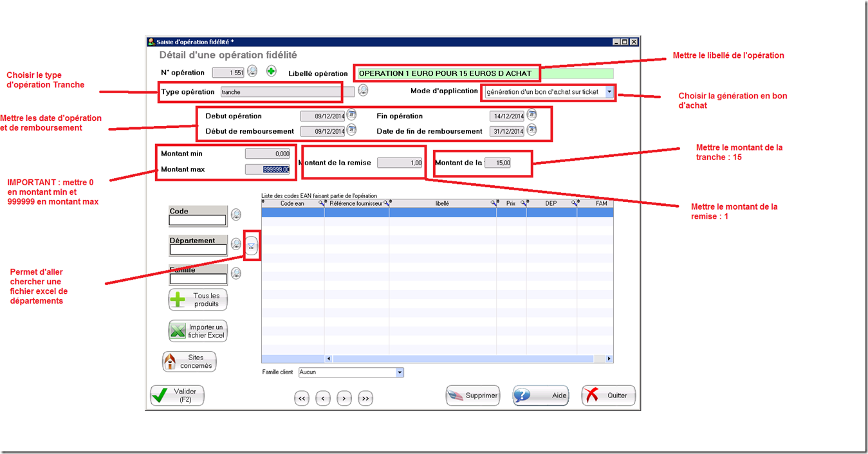Open the Type opération lookup icon
Image resolution: width=868 pixels, height=454 pixels.
coord(363,91)
